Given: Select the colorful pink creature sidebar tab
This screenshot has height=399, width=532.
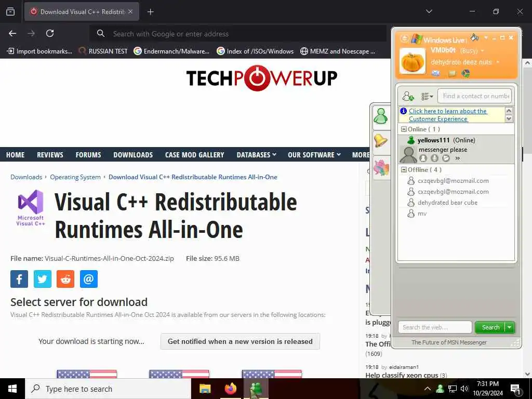Looking at the screenshot, I should (381, 168).
